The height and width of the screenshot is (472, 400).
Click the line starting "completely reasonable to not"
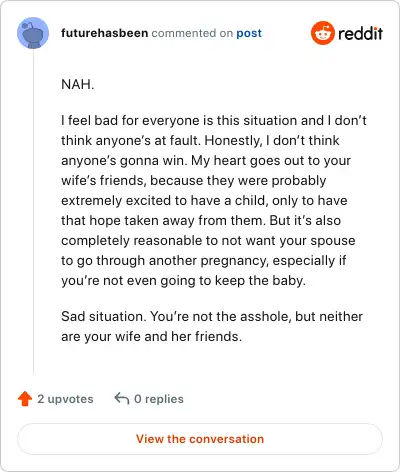(x=208, y=241)
